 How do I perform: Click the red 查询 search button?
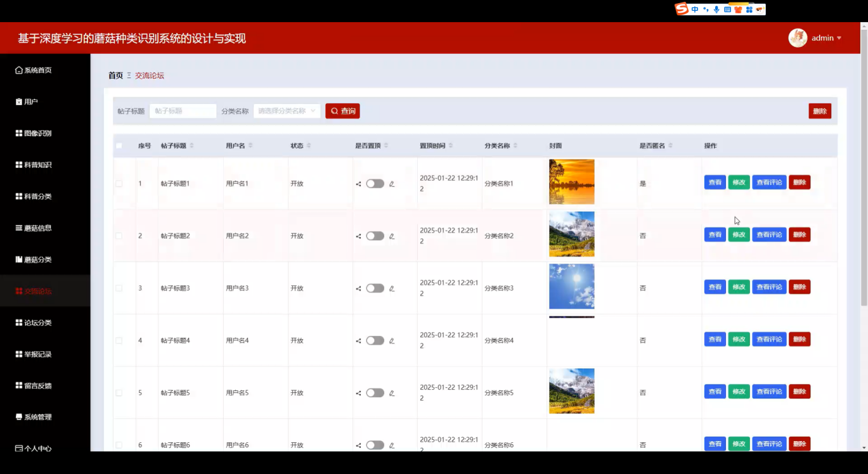[342, 111]
